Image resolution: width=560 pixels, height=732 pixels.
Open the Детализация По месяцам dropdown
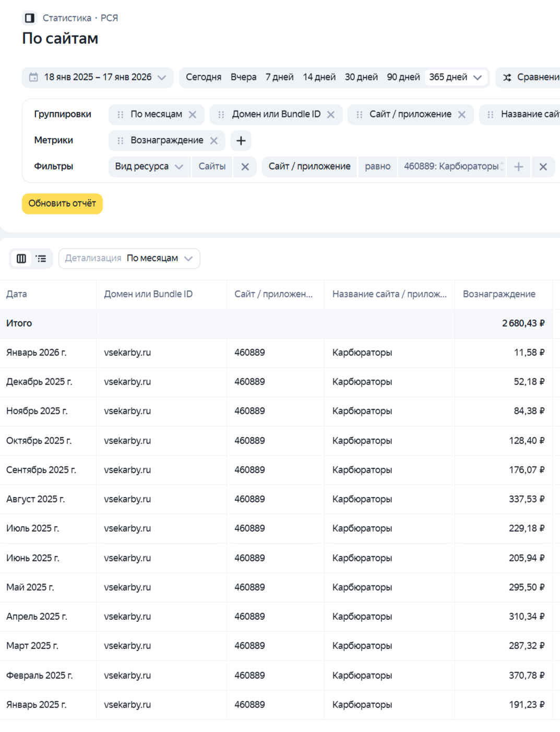coord(129,259)
